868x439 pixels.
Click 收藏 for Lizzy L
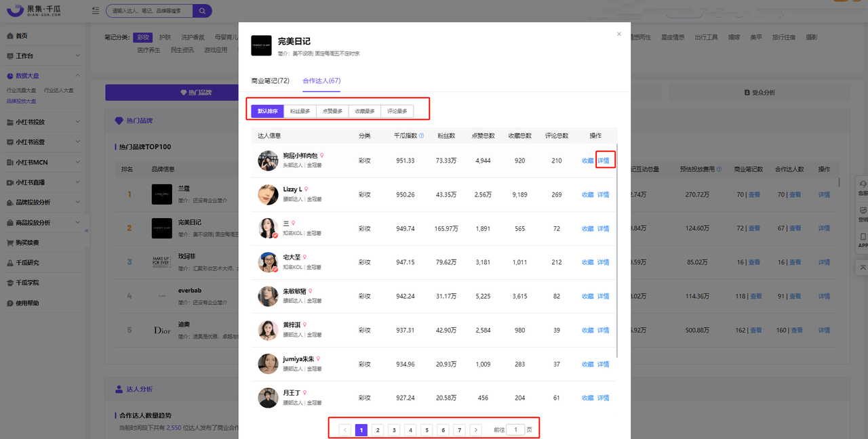588,194
